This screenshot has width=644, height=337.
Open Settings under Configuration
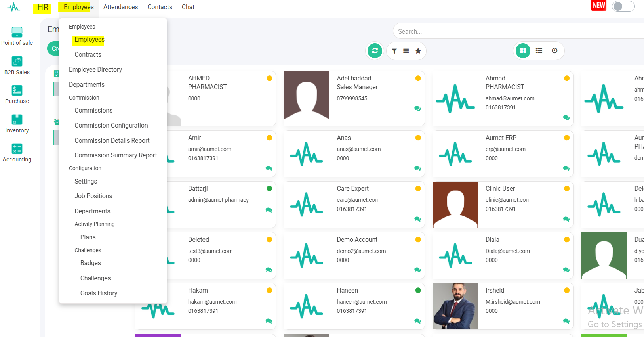pyautogui.click(x=86, y=182)
